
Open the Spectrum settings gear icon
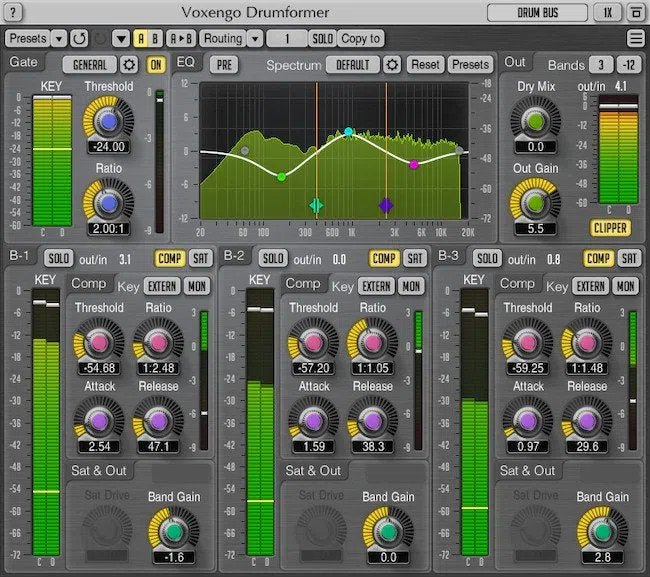point(392,65)
